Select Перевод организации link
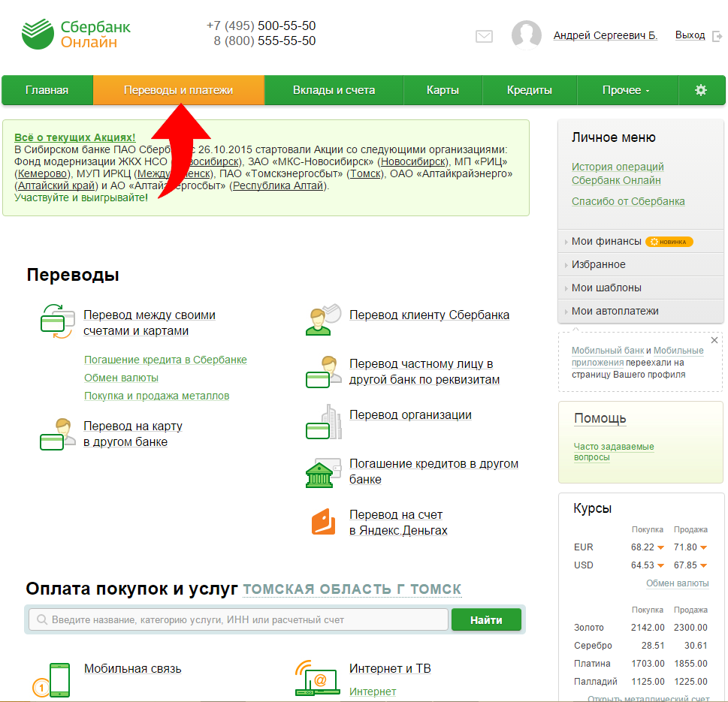Image resolution: width=728 pixels, height=702 pixels. click(x=410, y=414)
